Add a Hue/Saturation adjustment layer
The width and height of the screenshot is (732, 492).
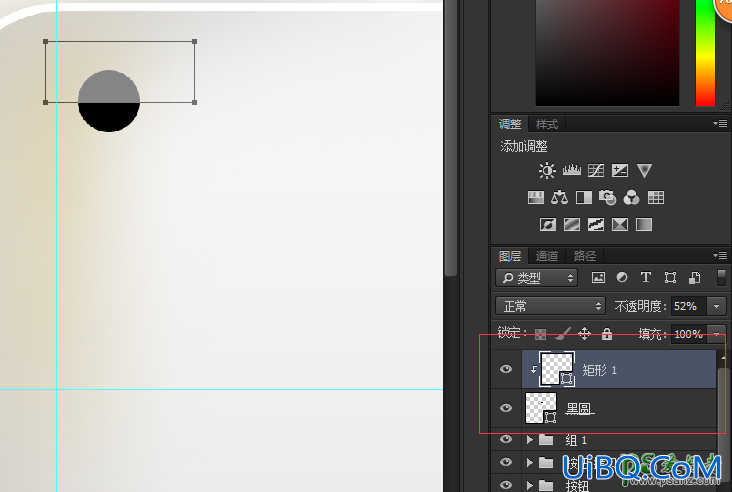click(x=535, y=198)
